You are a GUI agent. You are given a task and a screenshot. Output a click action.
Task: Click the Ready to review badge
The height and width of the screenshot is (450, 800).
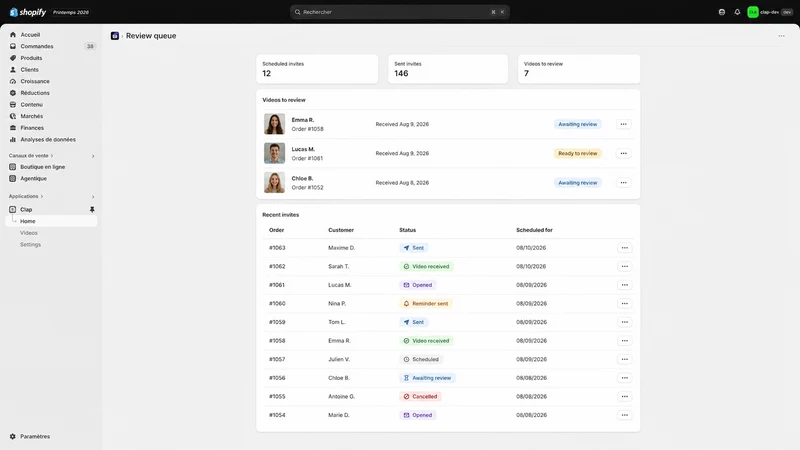coord(578,153)
